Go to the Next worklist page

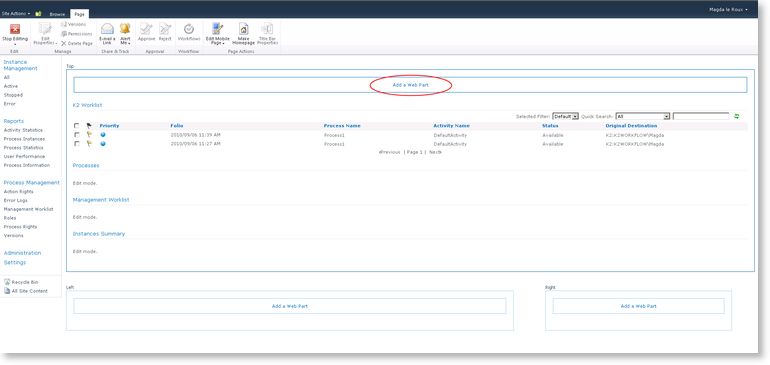click(x=436, y=152)
